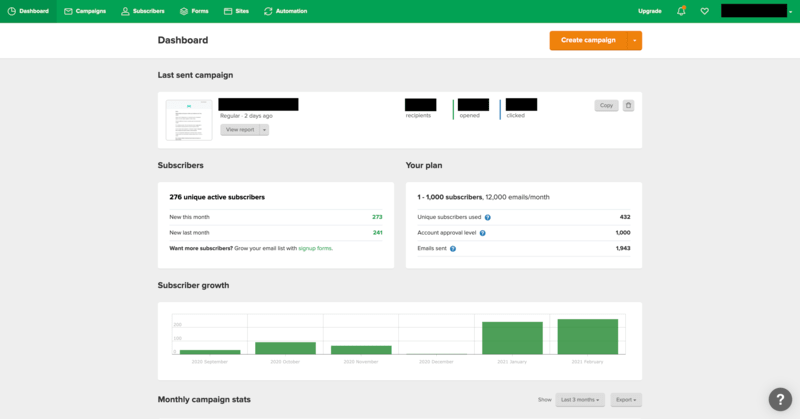Go to the Automation tab

click(x=285, y=11)
